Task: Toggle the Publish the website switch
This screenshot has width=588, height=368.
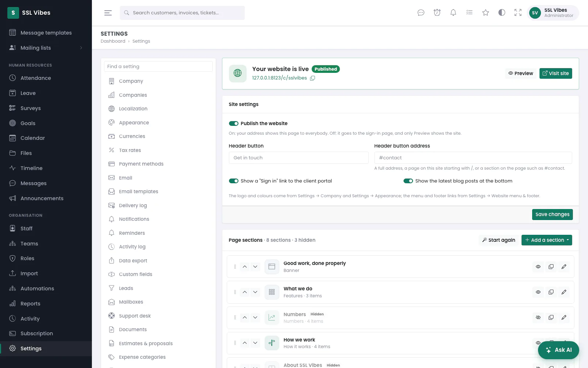Action: pyautogui.click(x=234, y=124)
